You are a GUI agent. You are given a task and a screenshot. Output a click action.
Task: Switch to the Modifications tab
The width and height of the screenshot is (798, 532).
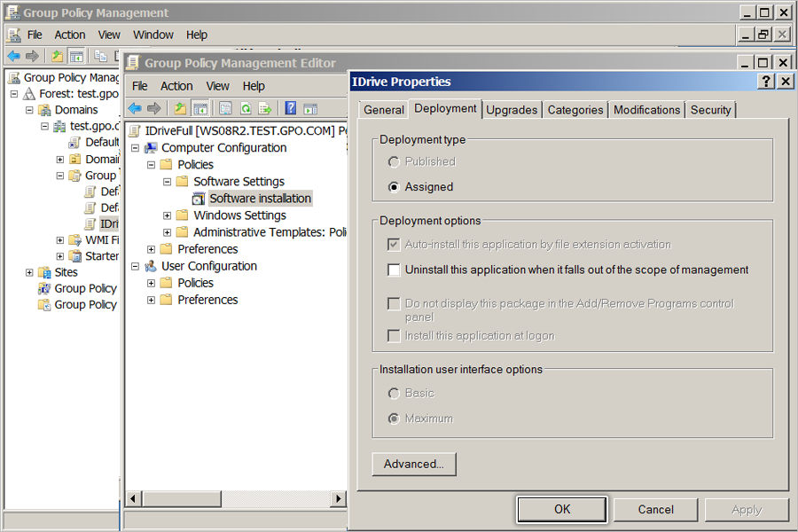[x=646, y=110]
